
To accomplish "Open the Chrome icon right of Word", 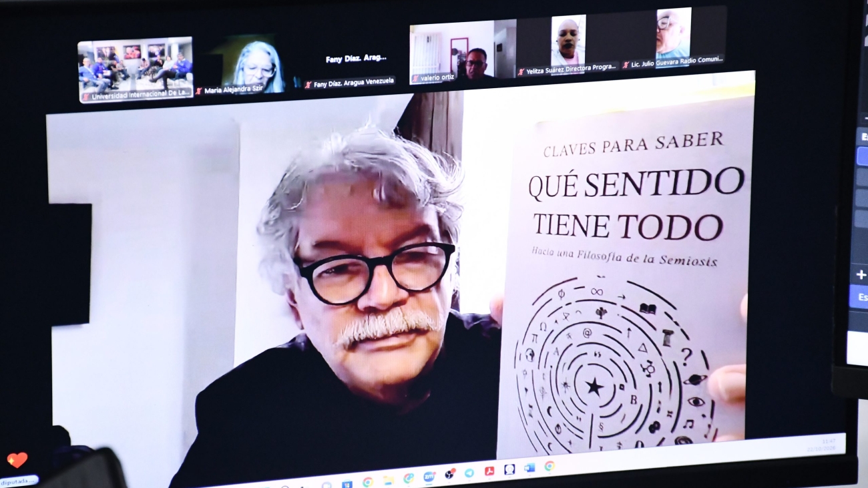I will point(549,466).
